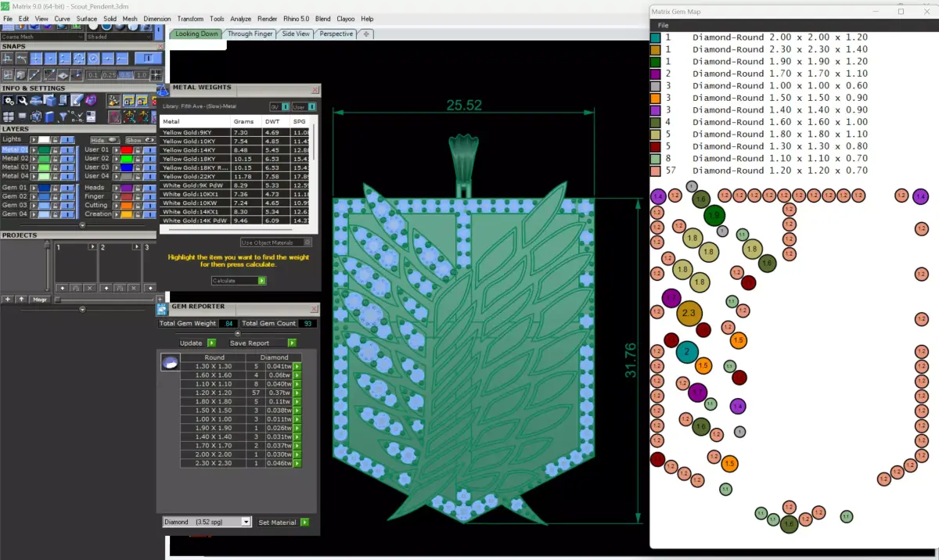Select the wrench settings icon in Info & Settings

click(22, 101)
